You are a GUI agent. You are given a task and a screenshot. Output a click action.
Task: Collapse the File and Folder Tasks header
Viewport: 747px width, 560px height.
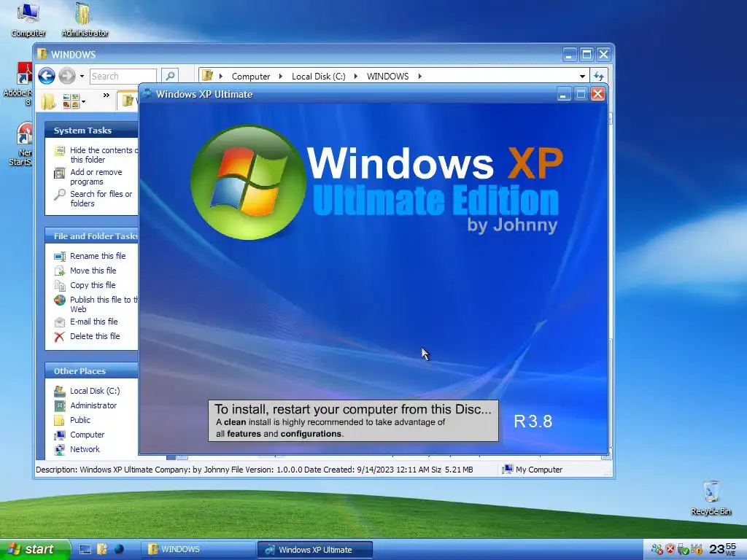tap(91, 236)
